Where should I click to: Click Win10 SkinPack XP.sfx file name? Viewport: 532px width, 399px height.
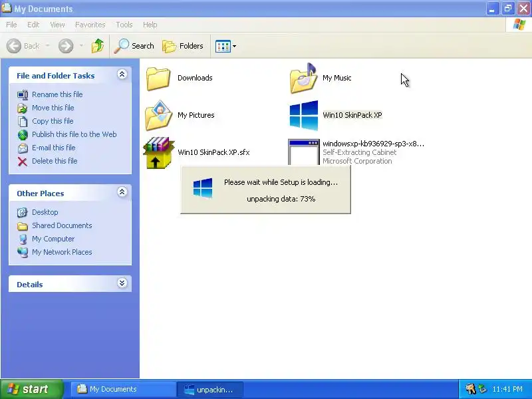[x=213, y=152]
